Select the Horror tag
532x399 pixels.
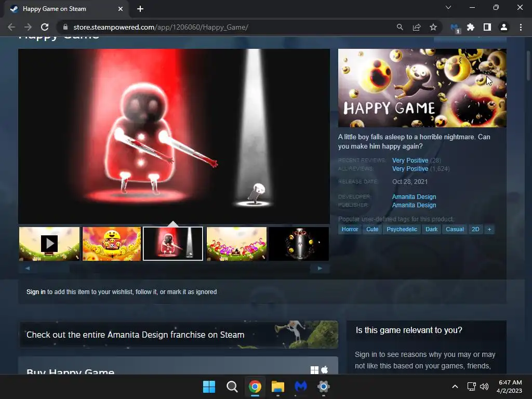pos(350,229)
